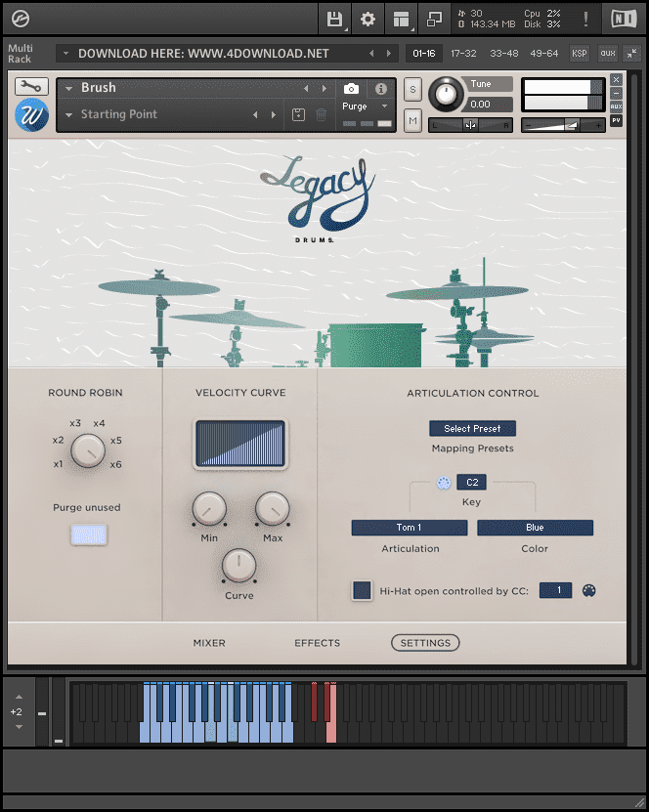Screen dimensions: 649x812
Task: Minimize the instrument with the minus button
Action: [x=616, y=93]
